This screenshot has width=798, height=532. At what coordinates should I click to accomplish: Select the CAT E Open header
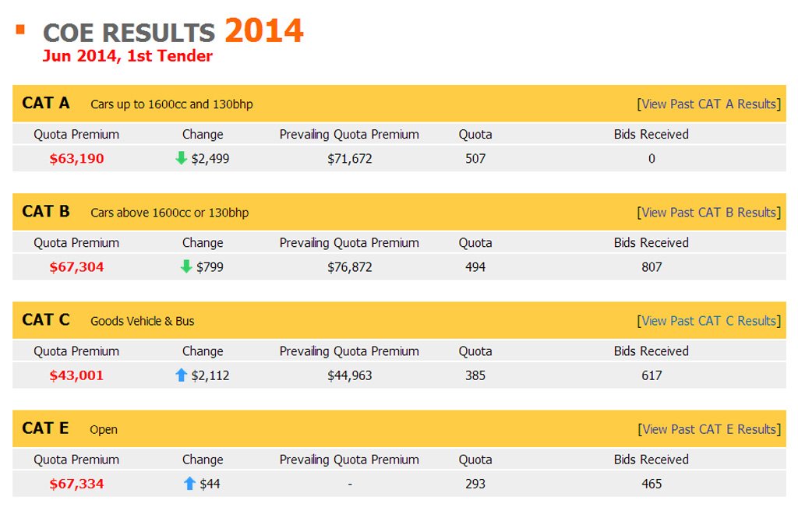point(69,428)
